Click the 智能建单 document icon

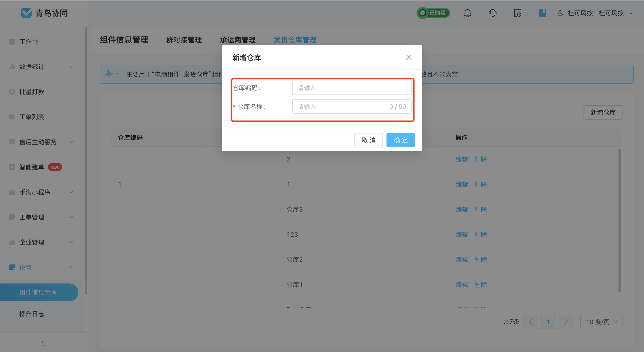[x=12, y=167]
